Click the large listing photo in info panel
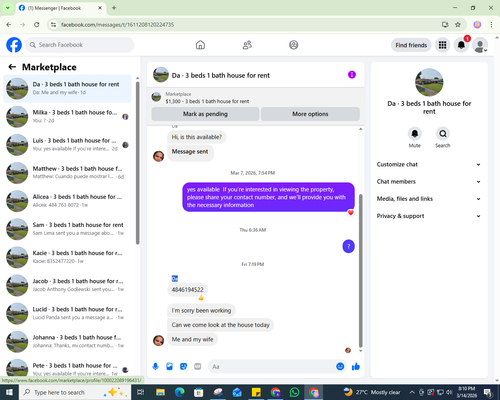Image resolution: width=500 pixels, height=400 pixels. tap(429, 82)
